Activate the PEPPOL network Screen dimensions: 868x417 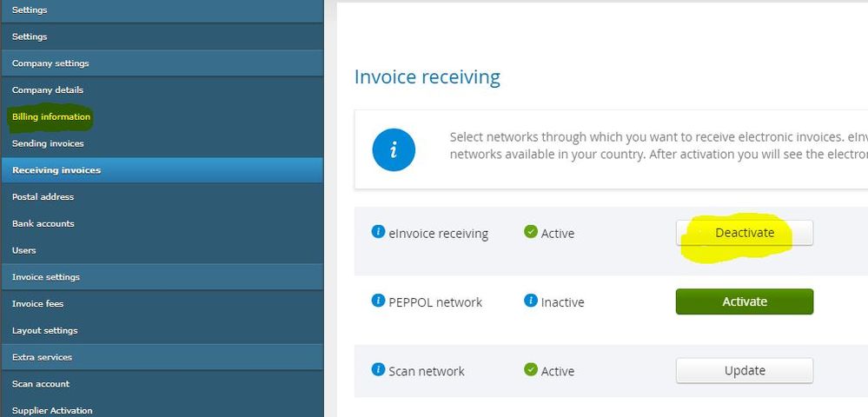pos(744,301)
